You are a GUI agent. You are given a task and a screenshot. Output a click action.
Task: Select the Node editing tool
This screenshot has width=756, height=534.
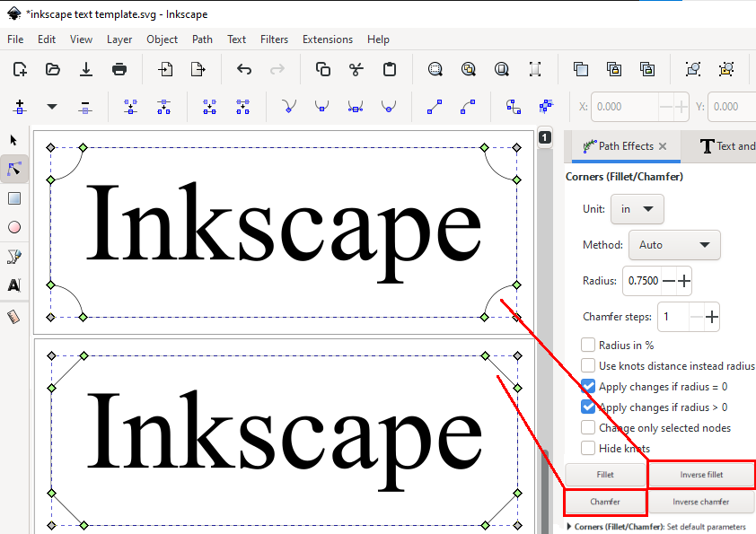coord(14,169)
